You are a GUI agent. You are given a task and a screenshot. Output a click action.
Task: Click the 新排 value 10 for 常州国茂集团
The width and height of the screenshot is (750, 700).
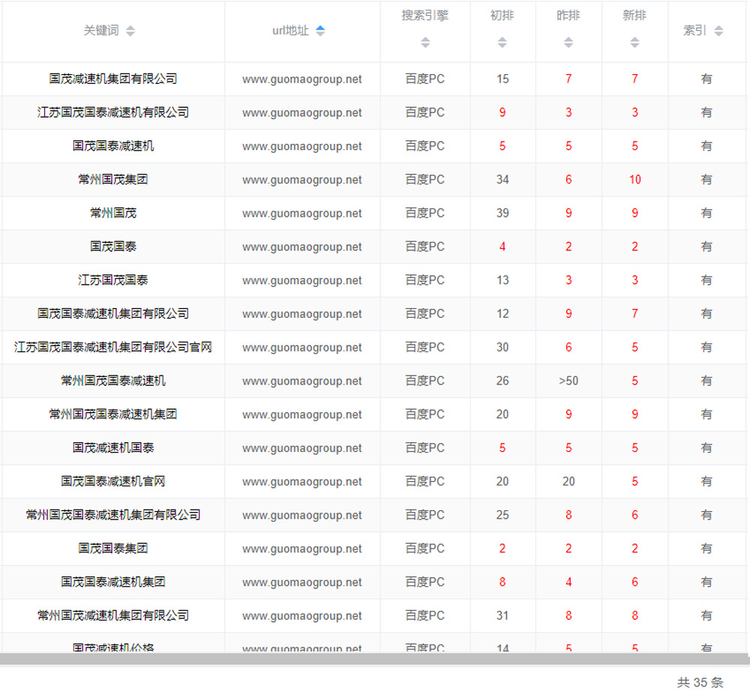634,180
